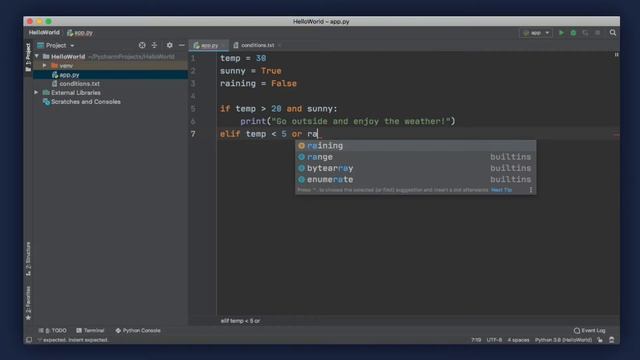Run the app with the green play button

[561, 33]
